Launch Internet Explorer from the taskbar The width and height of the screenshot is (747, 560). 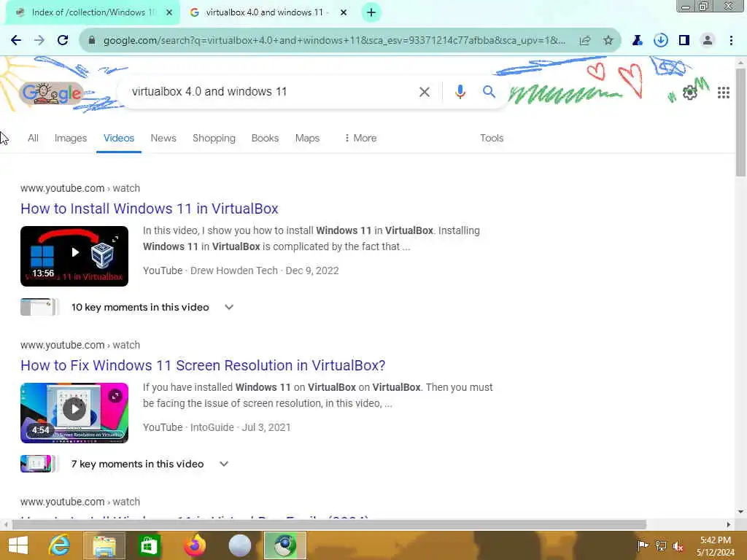coord(59,545)
